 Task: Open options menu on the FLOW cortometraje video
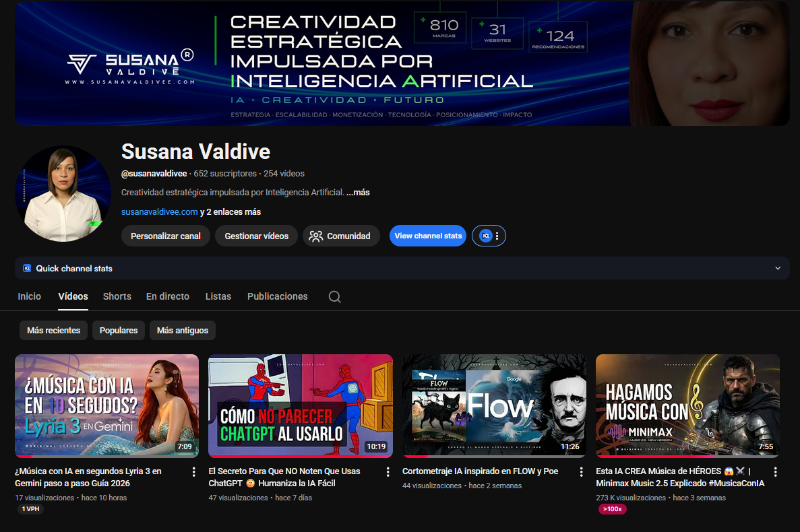581,471
